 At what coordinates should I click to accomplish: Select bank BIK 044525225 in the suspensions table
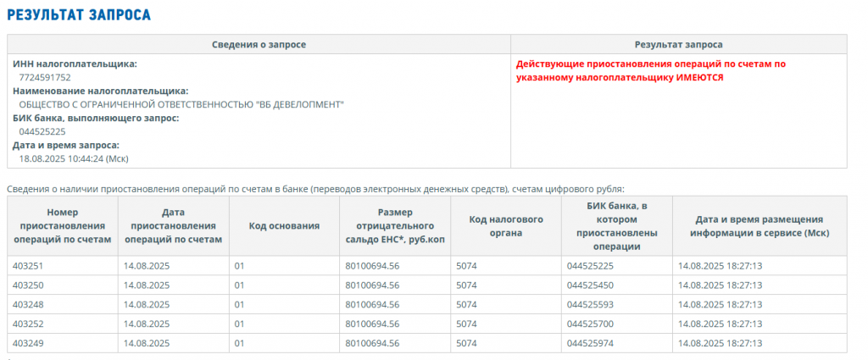(x=590, y=266)
